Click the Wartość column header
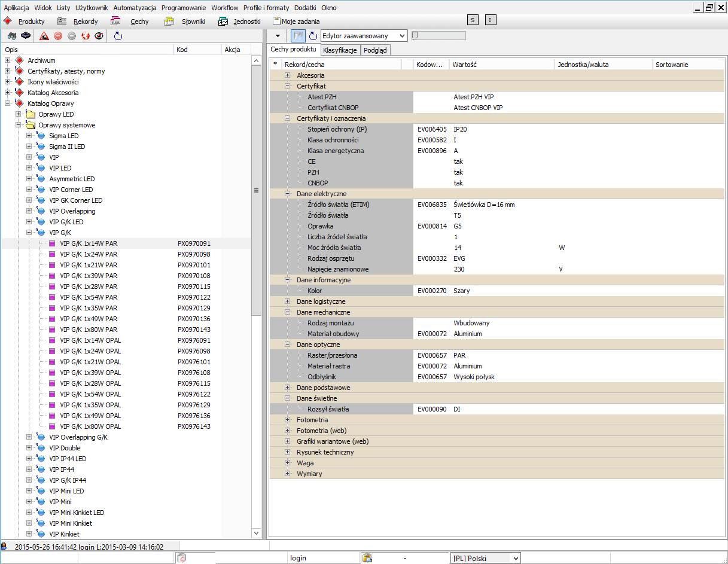 (501, 64)
